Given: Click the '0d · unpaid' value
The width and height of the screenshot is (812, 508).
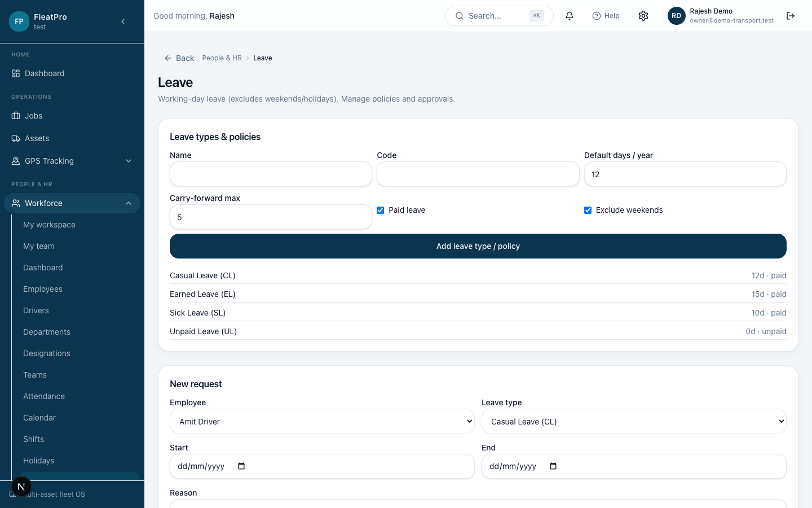Looking at the screenshot, I should click(x=766, y=331).
